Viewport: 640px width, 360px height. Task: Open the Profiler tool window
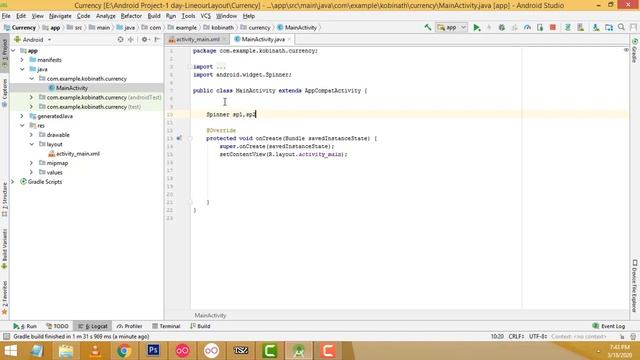point(129,326)
